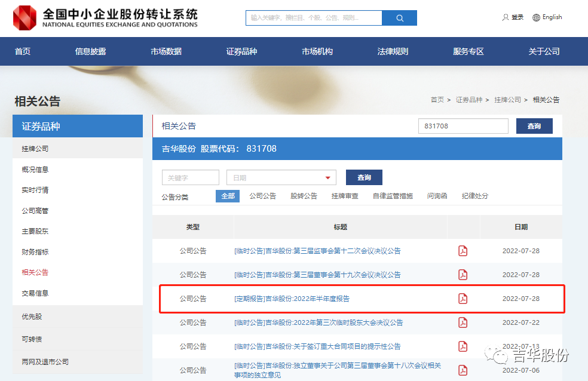Select 可转债 in the sidebar

coord(78,339)
